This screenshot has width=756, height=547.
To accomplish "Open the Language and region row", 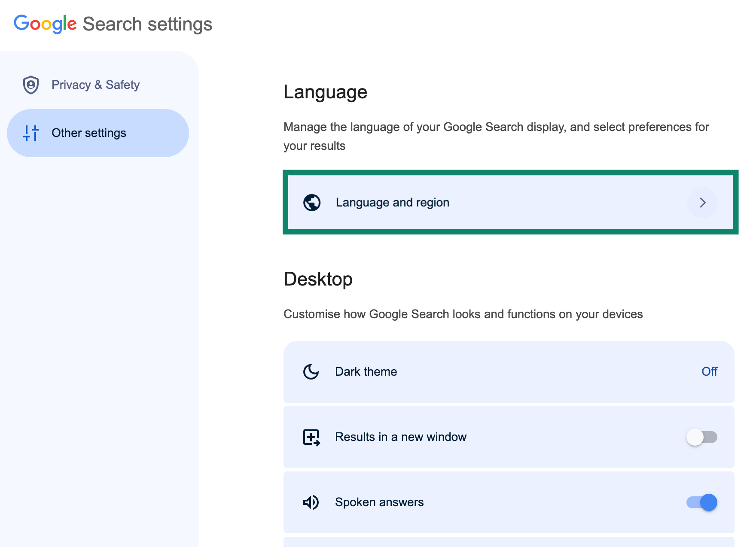I will point(510,202).
